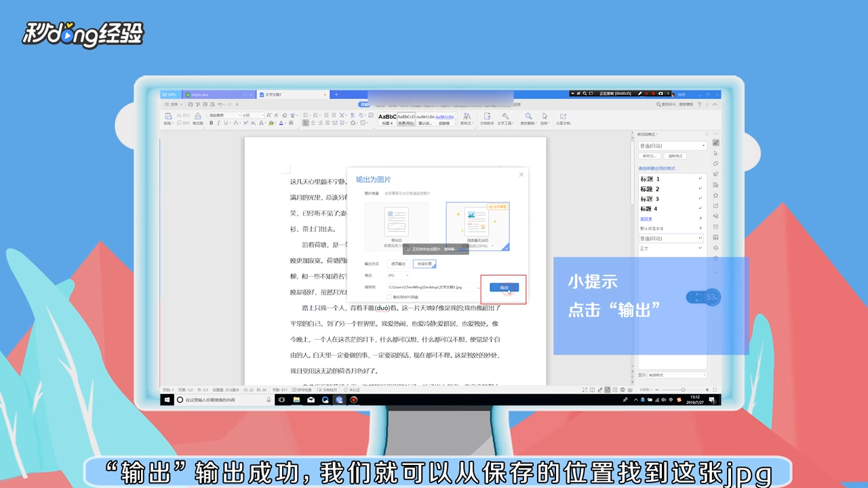Click the 拼写检查 status bar item
Viewport: 868px width, 488px height.
[x=302, y=390]
